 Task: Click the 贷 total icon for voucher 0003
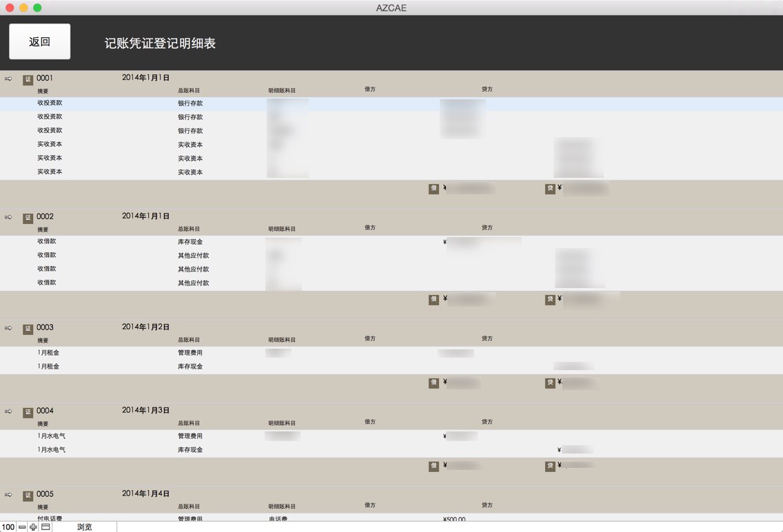[550, 382]
